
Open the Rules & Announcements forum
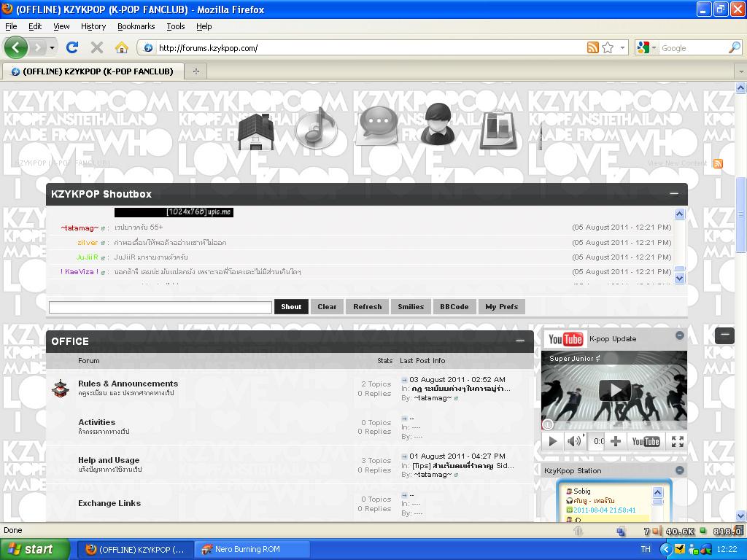128,384
